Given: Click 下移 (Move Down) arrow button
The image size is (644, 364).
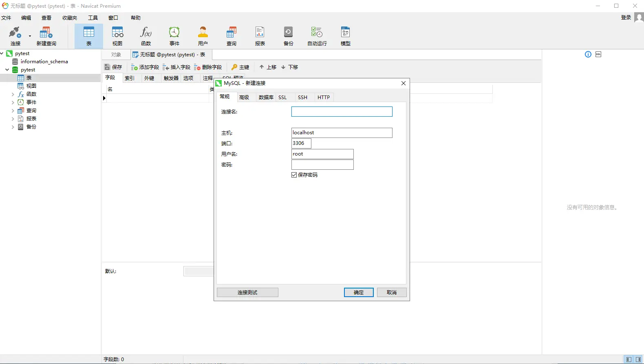Looking at the screenshot, I should click(x=289, y=67).
